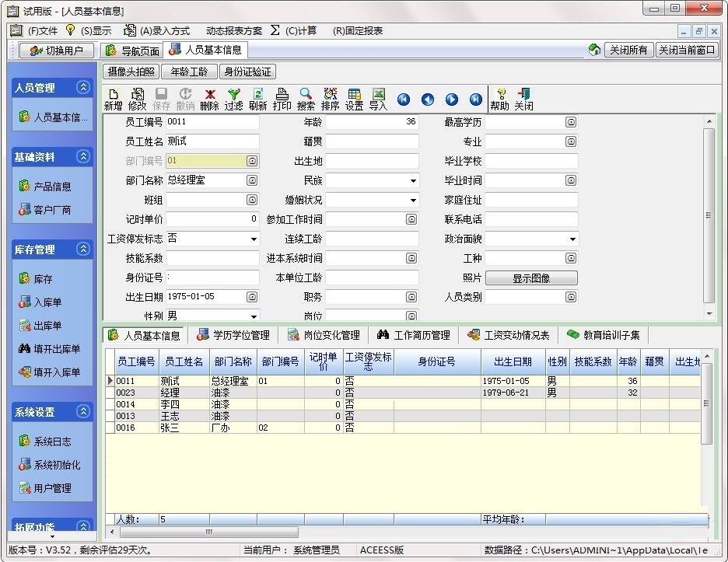Click the 新增 (Add new) toolbar icon
This screenshot has width=728, height=562.
coord(113,99)
